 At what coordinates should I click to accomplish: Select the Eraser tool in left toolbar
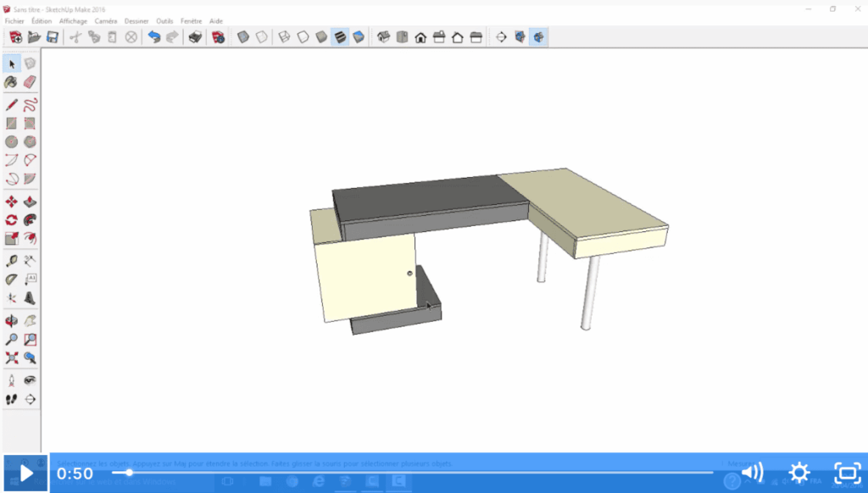(31, 82)
